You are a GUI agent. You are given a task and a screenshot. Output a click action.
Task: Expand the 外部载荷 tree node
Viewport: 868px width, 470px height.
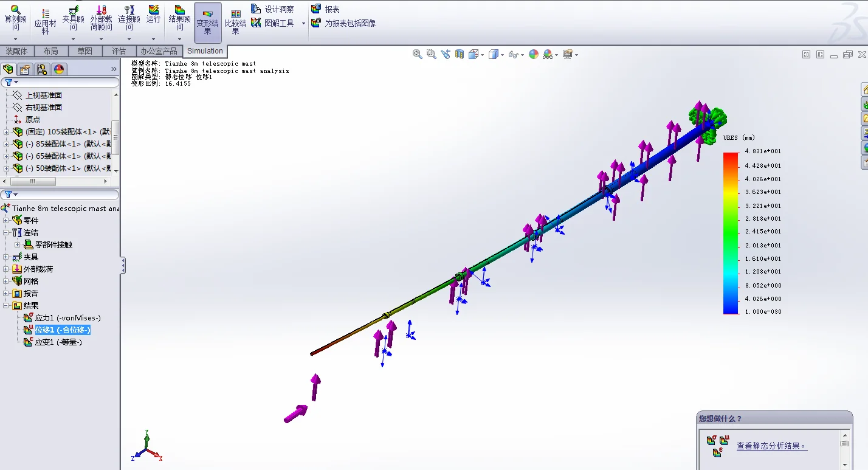coord(7,269)
